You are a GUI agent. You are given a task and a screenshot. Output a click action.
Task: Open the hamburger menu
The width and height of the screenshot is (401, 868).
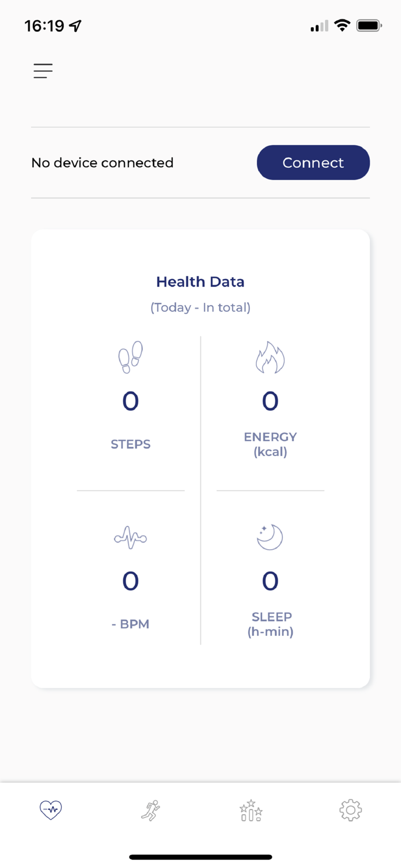[x=43, y=71]
